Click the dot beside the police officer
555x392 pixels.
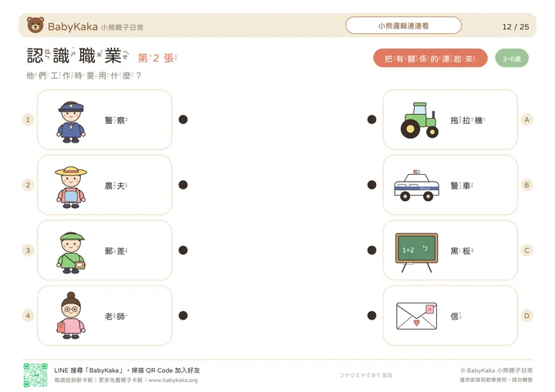tap(183, 119)
